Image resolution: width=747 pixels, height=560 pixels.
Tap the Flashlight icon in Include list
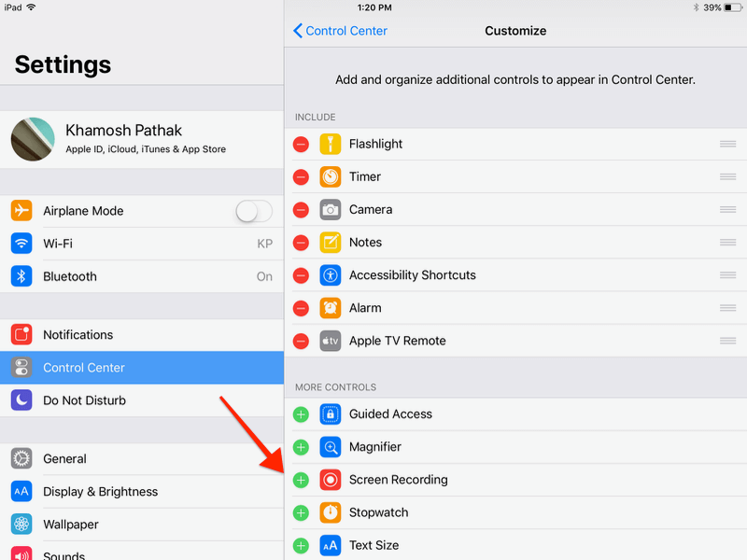click(x=331, y=144)
